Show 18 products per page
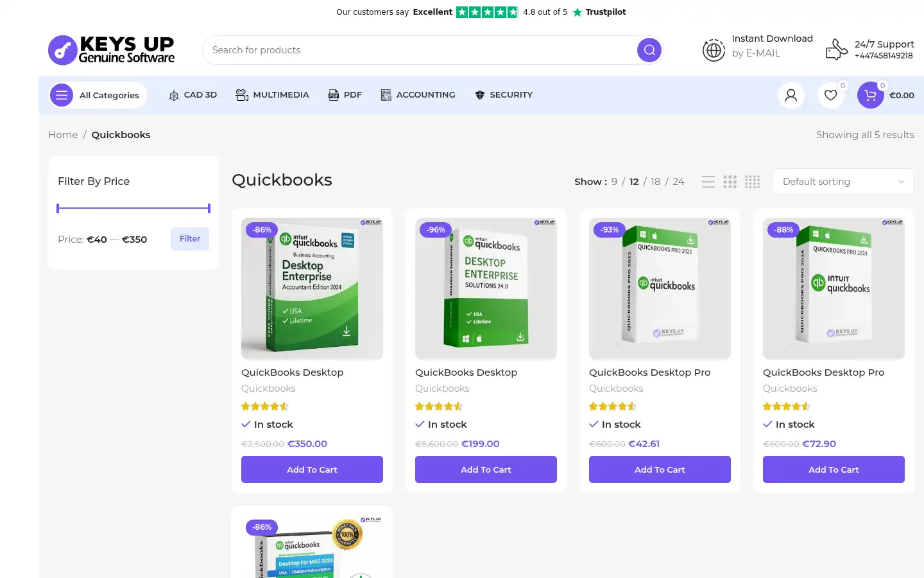The width and height of the screenshot is (924, 578). [655, 182]
